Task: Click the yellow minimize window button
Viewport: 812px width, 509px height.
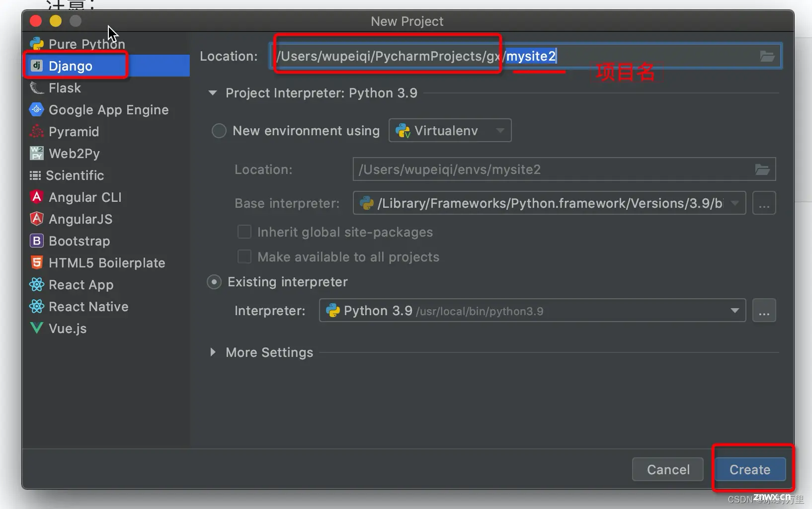Action: click(x=56, y=21)
